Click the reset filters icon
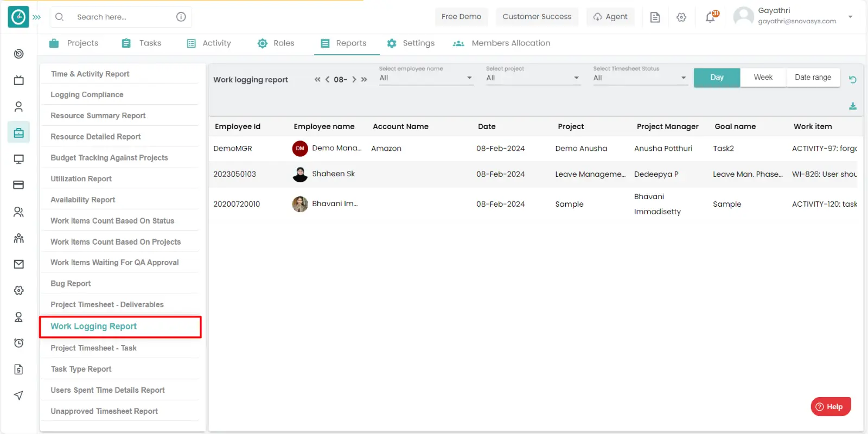 pyautogui.click(x=853, y=80)
